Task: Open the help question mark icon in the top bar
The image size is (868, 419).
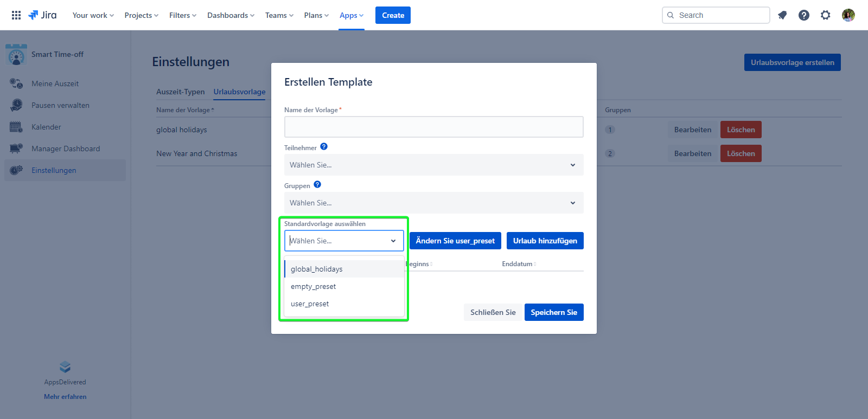Action: (x=804, y=15)
